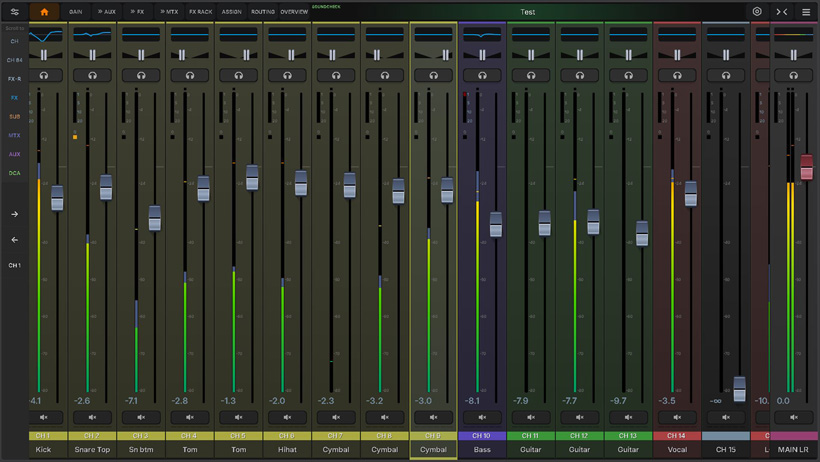Open the Bass channel EQ curve
The image size is (820, 462).
(482, 35)
